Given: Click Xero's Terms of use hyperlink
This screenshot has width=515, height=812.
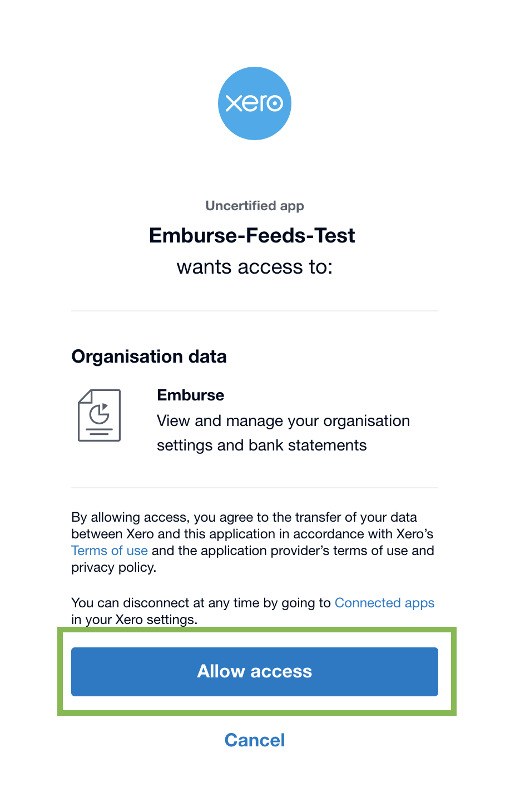Looking at the screenshot, I should (109, 551).
